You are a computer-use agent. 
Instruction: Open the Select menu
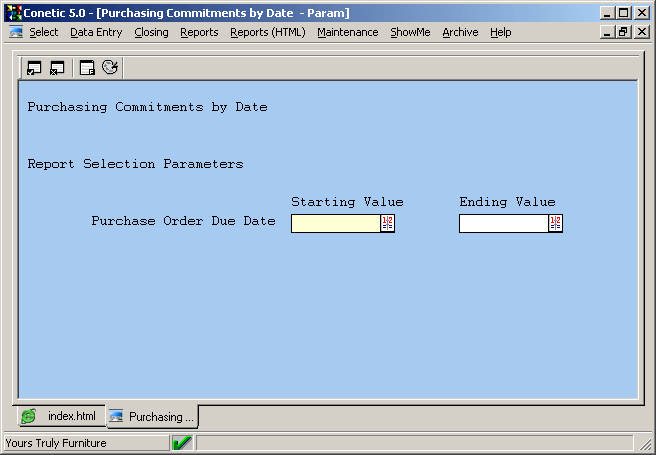coord(44,32)
